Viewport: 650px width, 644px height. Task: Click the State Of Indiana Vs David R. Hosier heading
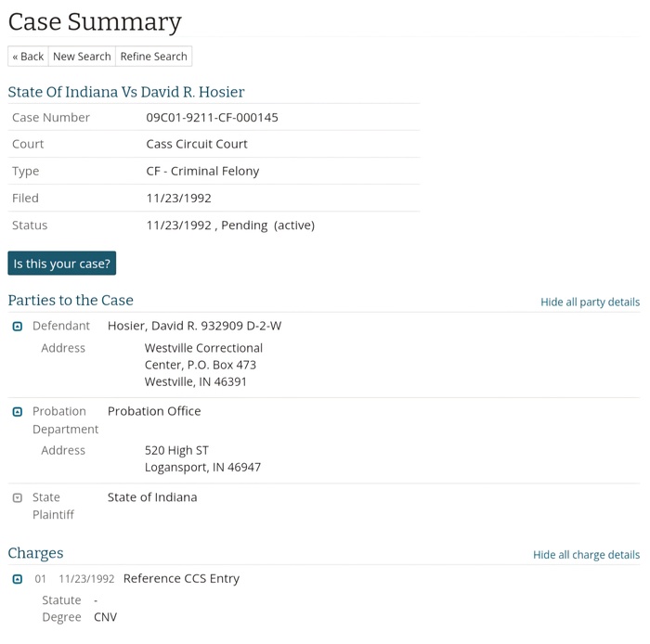click(126, 92)
